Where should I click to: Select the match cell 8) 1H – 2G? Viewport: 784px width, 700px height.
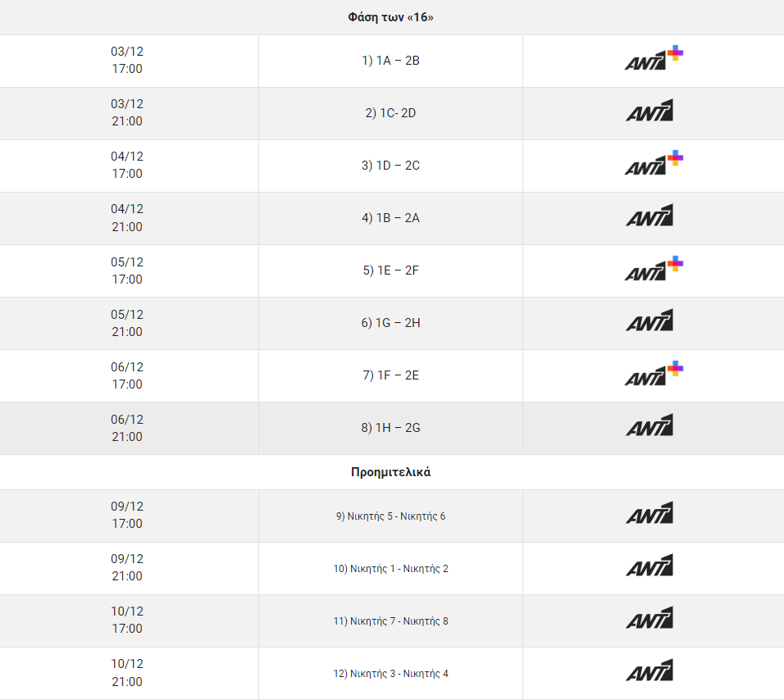(x=390, y=428)
